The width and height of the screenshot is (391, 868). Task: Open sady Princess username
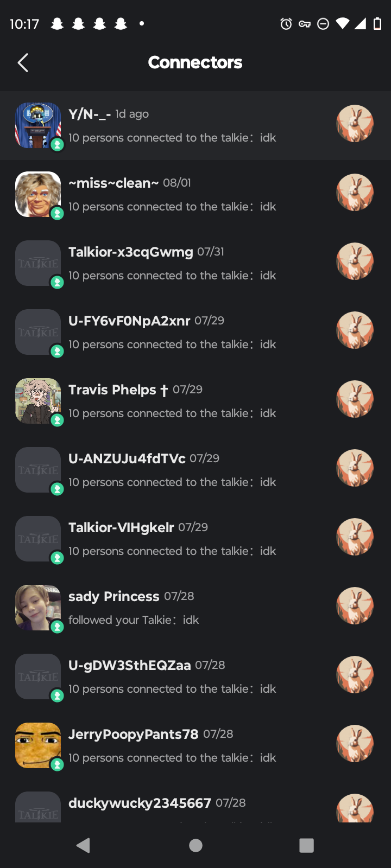[114, 596]
